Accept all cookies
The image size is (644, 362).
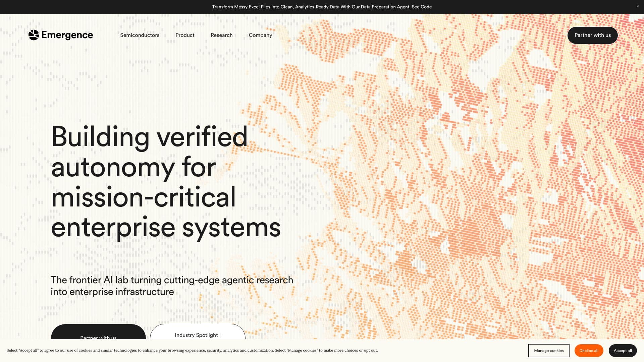tap(623, 351)
